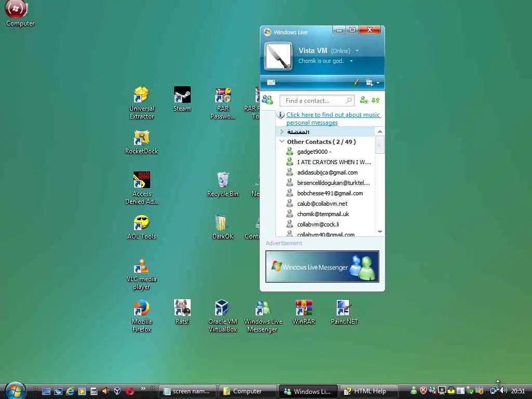The height and width of the screenshot is (399, 532).
Task: Open the Show menu icon in Messenger
Action: [369, 83]
